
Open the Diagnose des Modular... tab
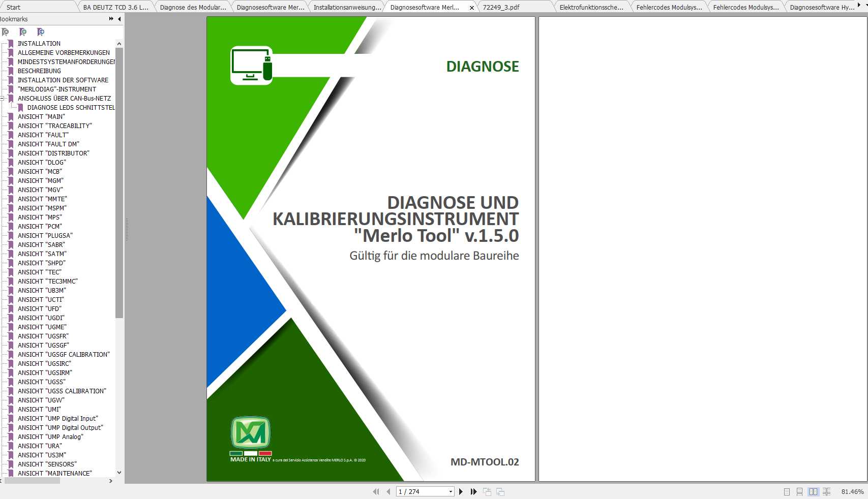click(x=193, y=7)
